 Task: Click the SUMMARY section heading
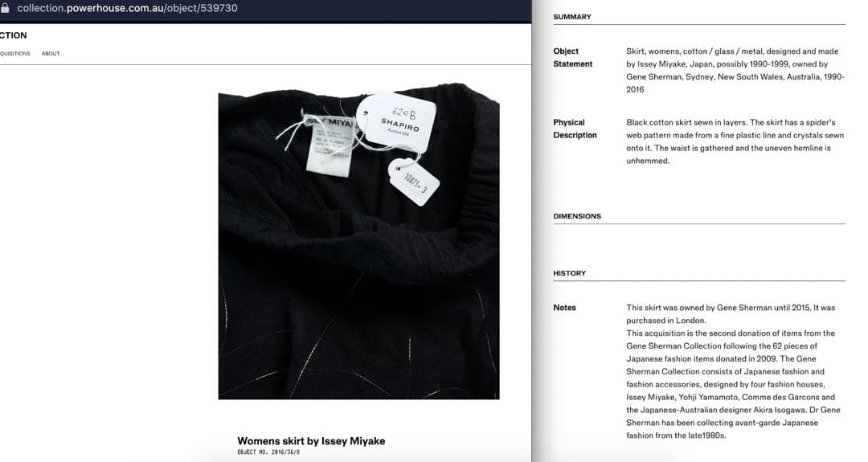[572, 17]
